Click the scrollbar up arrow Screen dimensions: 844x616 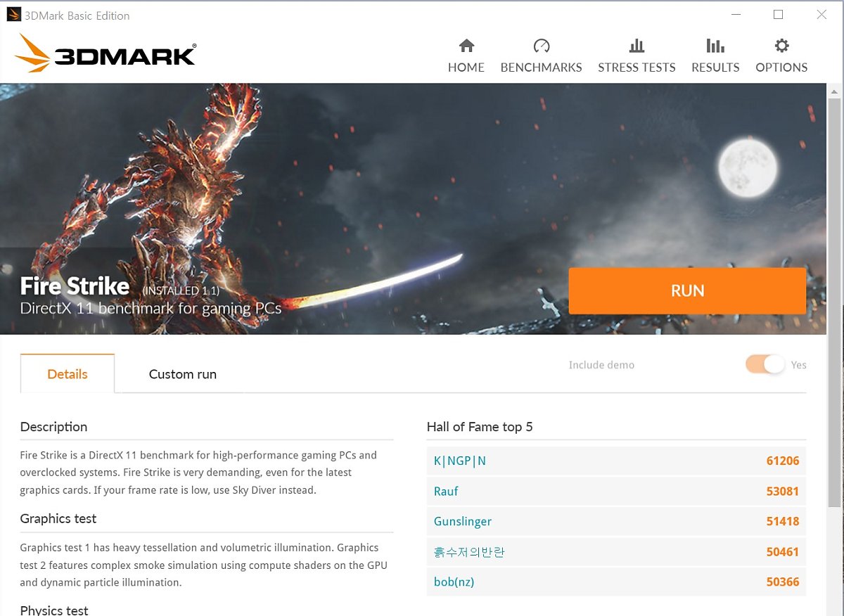(x=834, y=92)
